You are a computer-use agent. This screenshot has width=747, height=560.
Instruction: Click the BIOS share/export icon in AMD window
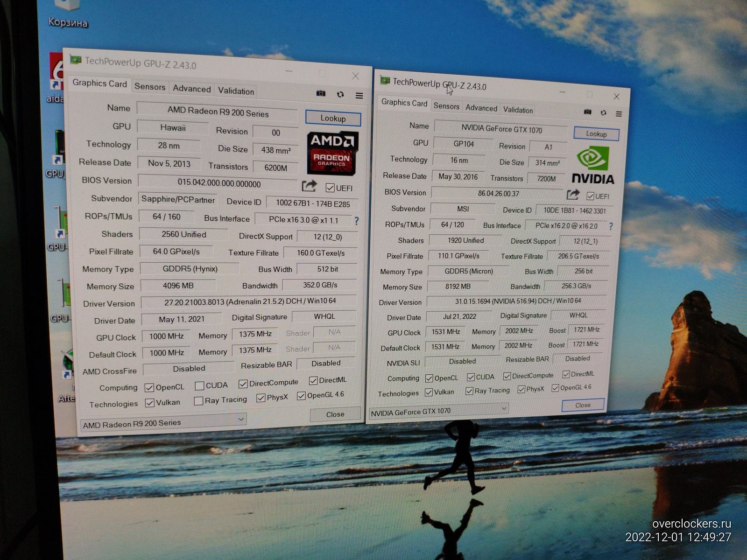coord(309,186)
